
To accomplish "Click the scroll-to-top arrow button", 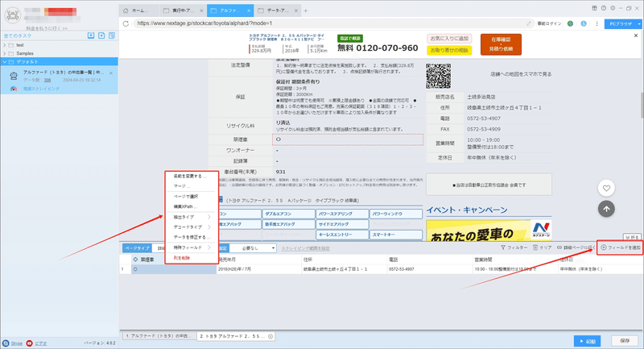I will [606, 209].
